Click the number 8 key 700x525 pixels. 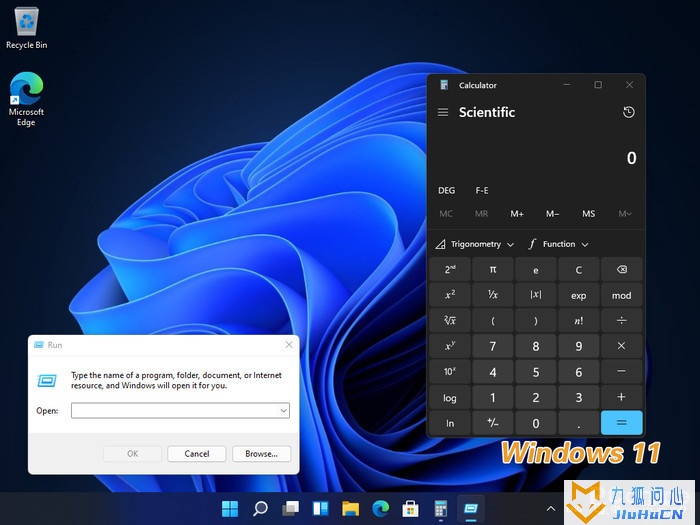click(536, 346)
